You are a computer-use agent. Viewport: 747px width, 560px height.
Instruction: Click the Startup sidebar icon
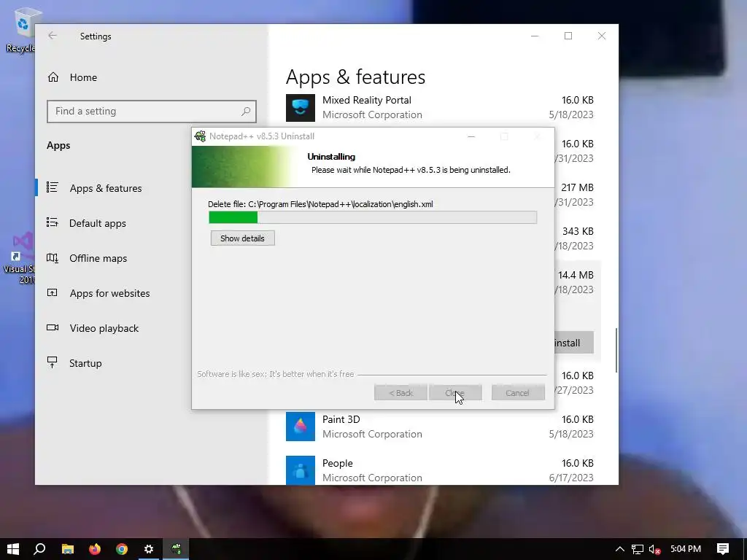tap(53, 362)
